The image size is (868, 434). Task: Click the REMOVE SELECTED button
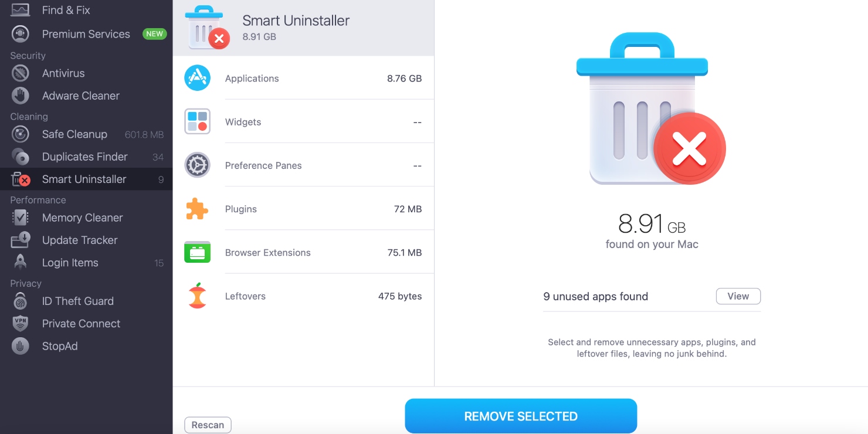521,416
